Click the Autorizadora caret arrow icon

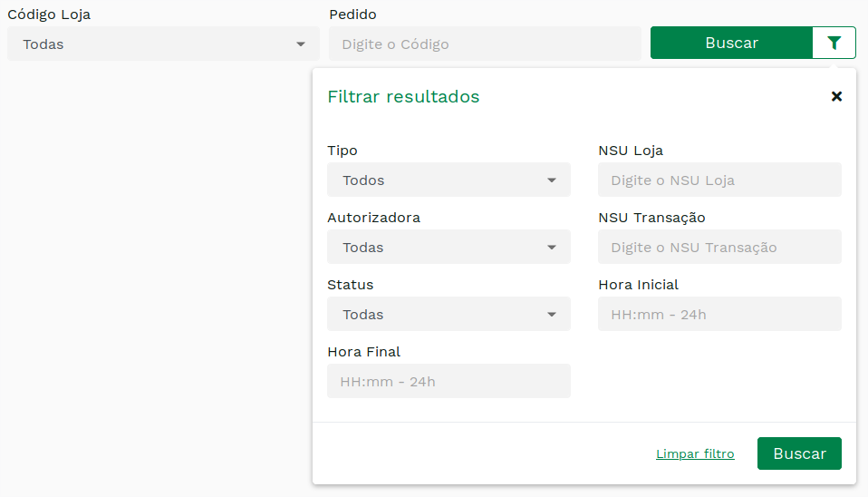552,247
